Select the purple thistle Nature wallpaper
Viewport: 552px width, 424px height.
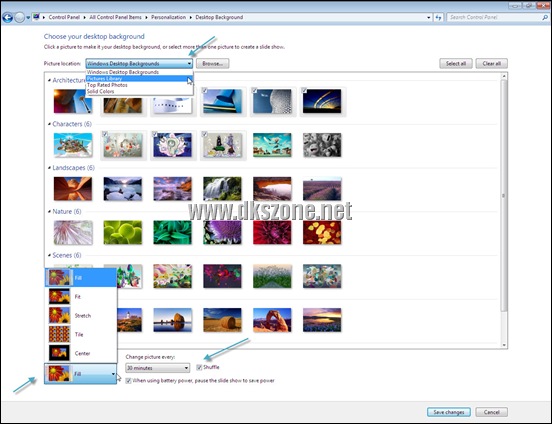[x=222, y=232]
